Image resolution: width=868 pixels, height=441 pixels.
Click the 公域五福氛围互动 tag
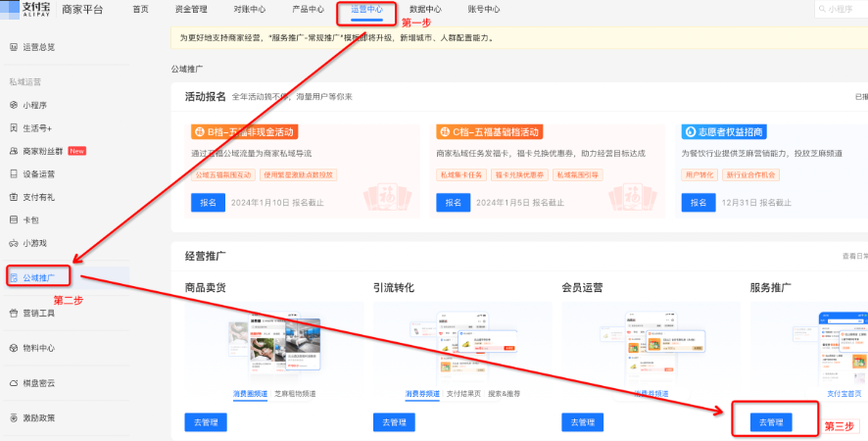pos(223,175)
